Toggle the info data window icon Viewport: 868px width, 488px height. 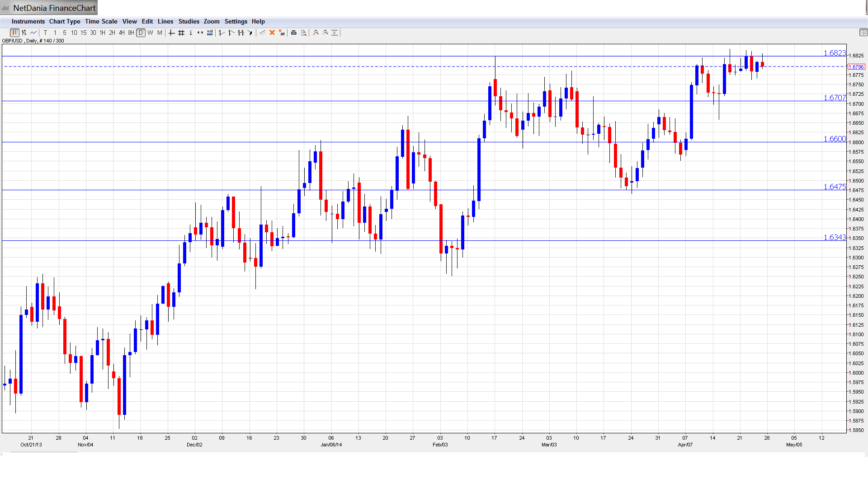pos(191,33)
